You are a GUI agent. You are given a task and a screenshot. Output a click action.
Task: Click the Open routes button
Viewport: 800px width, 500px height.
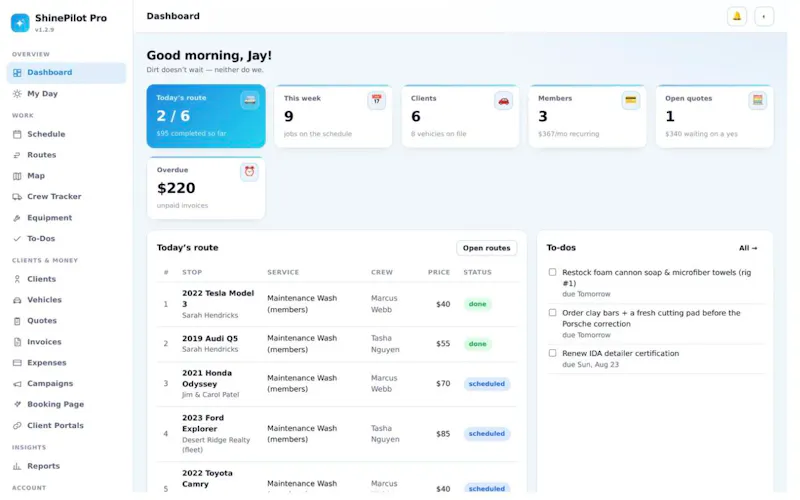pyautogui.click(x=486, y=248)
